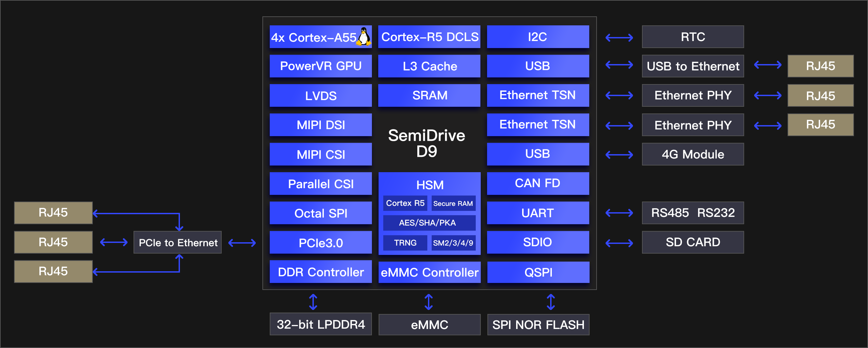The image size is (868, 348).
Task: Click the SemiDrive D9 title text
Action: point(426,143)
